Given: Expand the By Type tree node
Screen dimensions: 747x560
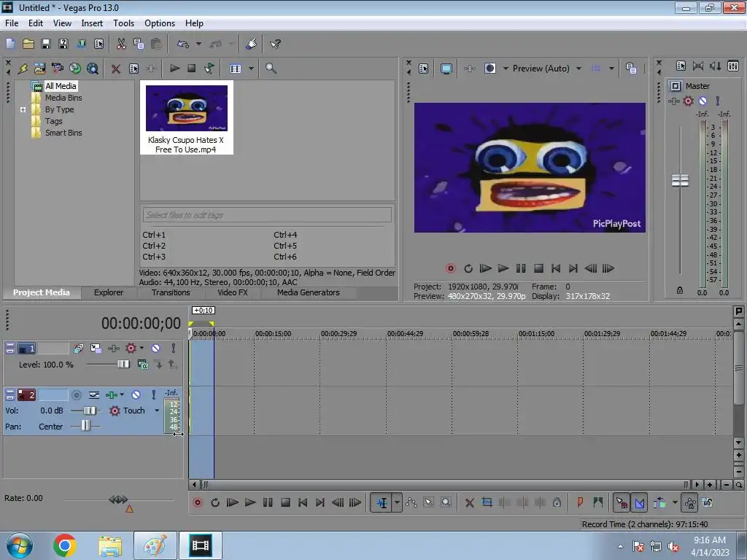Looking at the screenshot, I should click(23, 109).
